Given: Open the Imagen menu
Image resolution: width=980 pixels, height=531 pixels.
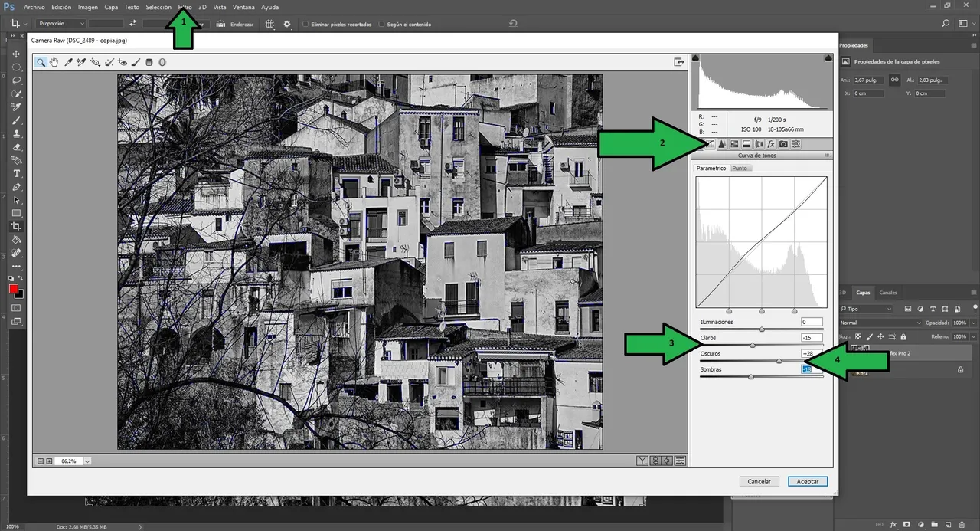Looking at the screenshot, I should (88, 7).
